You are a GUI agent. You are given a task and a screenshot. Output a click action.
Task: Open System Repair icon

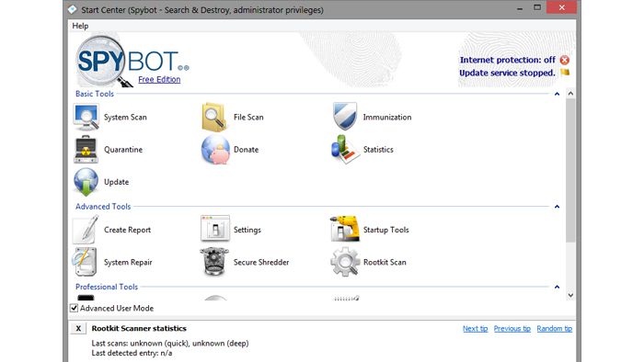(x=85, y=262)
